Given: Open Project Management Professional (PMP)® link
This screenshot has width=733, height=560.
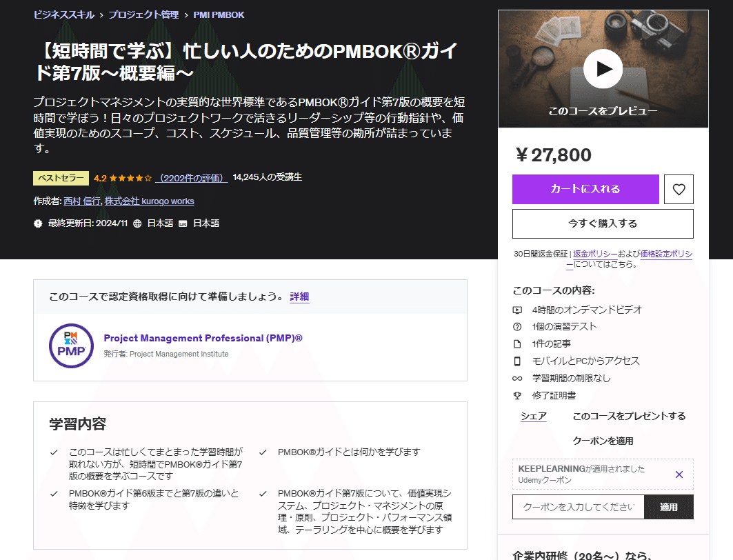Looking at the screenshot, I should pyautogui.click(x=203, y=338).
